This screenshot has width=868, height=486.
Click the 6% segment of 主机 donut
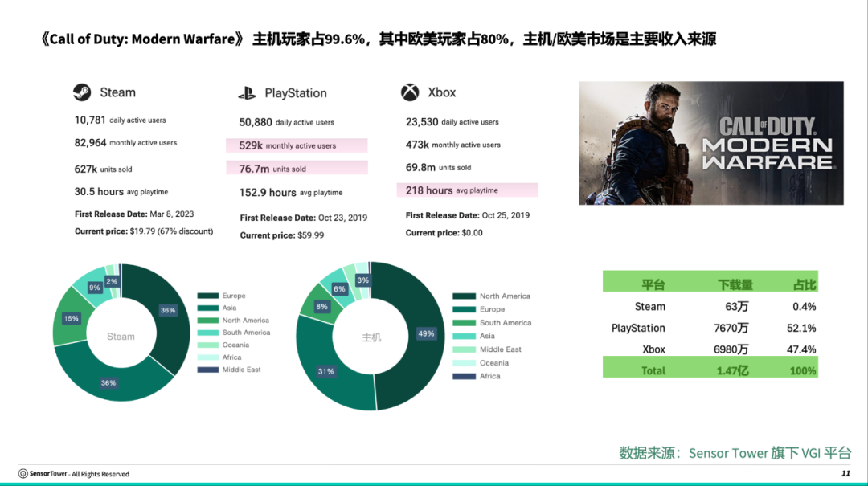(x=338, y=288)
